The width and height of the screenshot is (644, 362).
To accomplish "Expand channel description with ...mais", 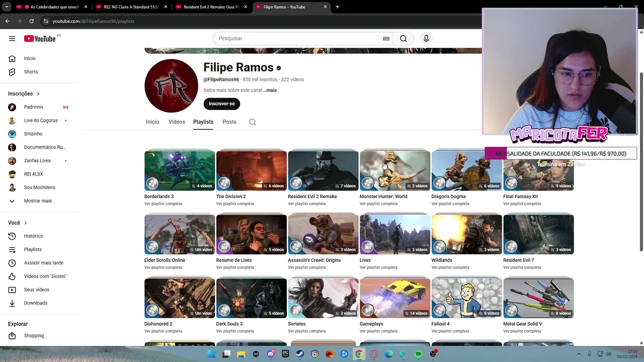I will 270,90.
